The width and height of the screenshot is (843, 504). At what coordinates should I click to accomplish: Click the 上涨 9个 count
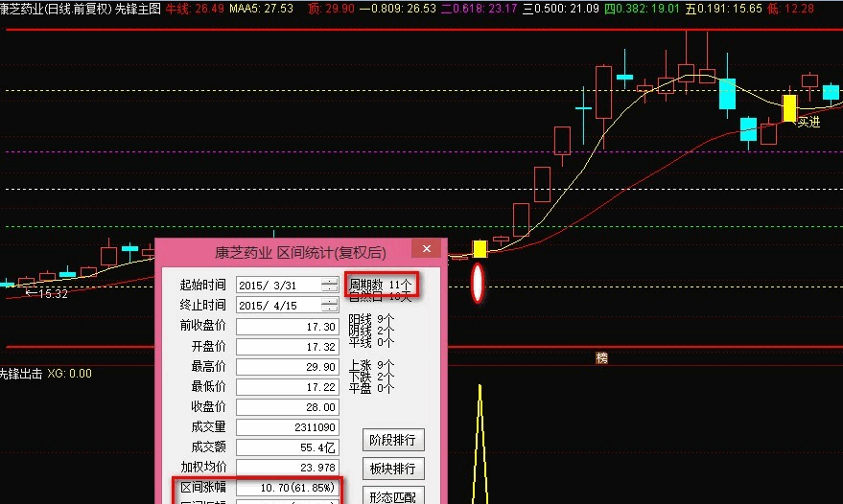[x=371, y=365]
